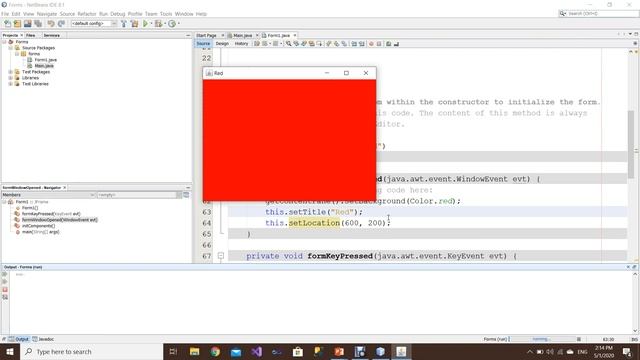Image resolution: width=640 pixels, height=360 pixels.
Task: Select initComponents() in Navigator
Action: (38, 226)
